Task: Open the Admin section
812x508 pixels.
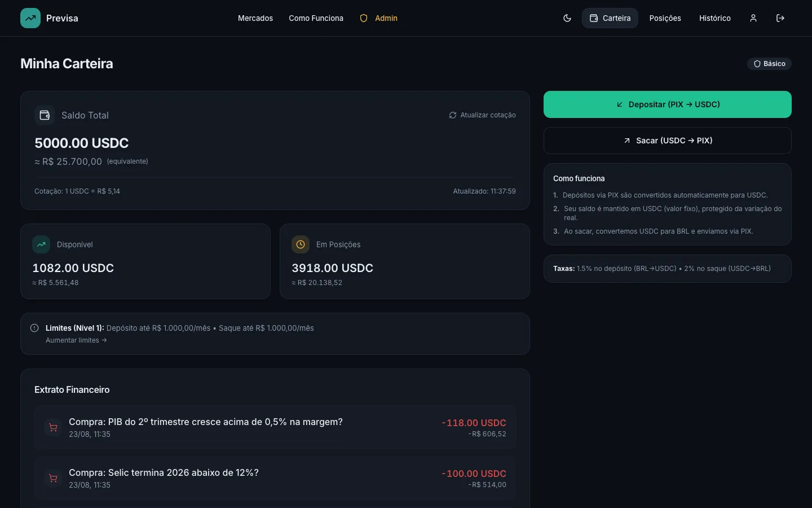Action: point(379,18)
